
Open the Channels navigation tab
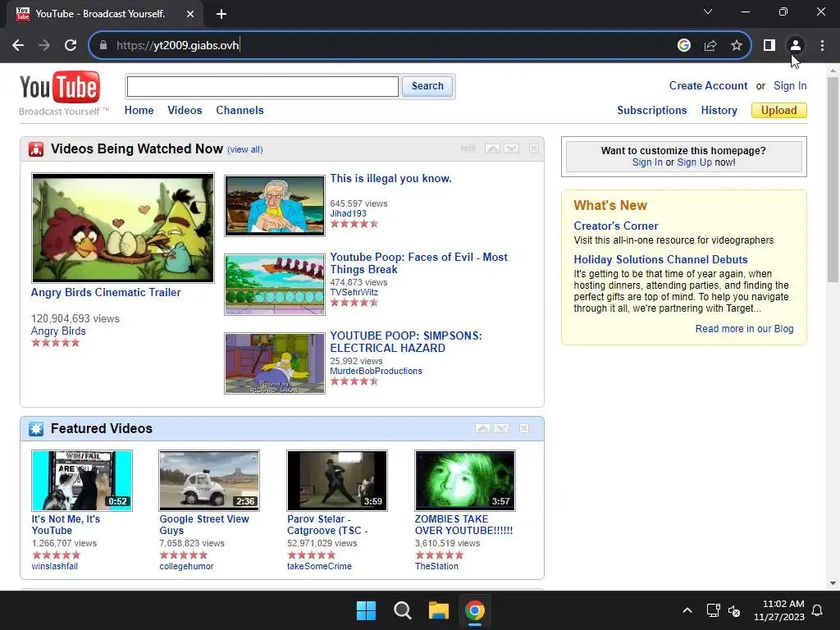click(240, 111)
